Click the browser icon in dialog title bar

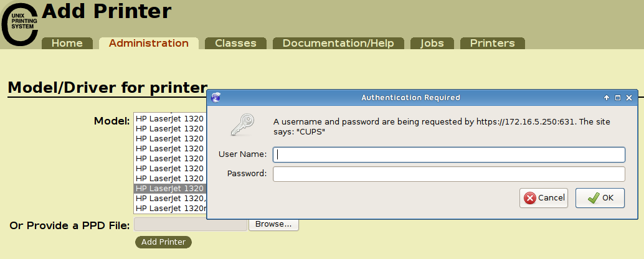(x=215, y=98)
